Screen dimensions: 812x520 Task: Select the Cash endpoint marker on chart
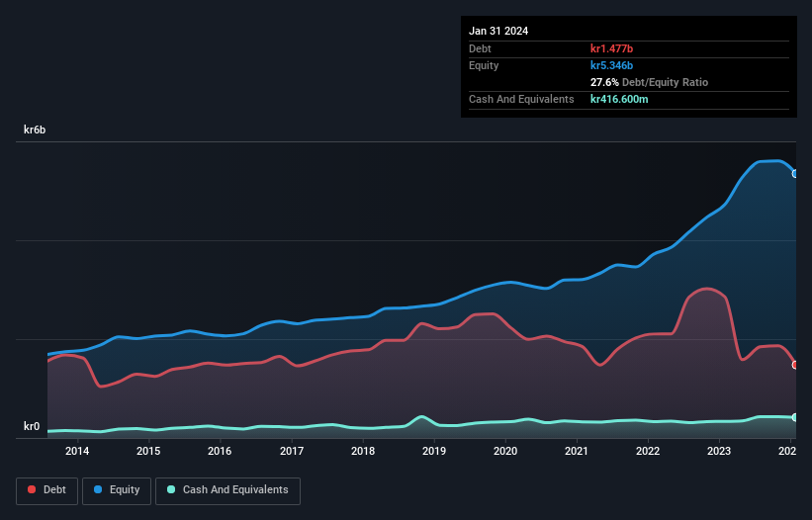coord(795,417)
